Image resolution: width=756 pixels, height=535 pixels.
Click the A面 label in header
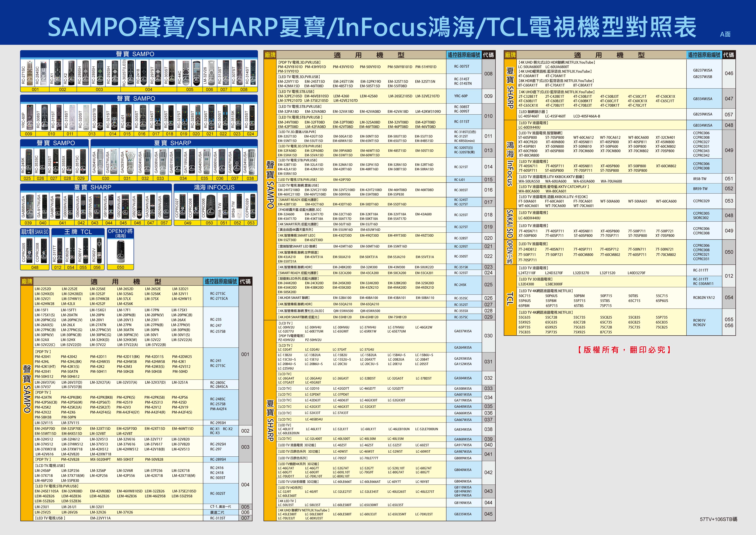click(x=725, y=34)
